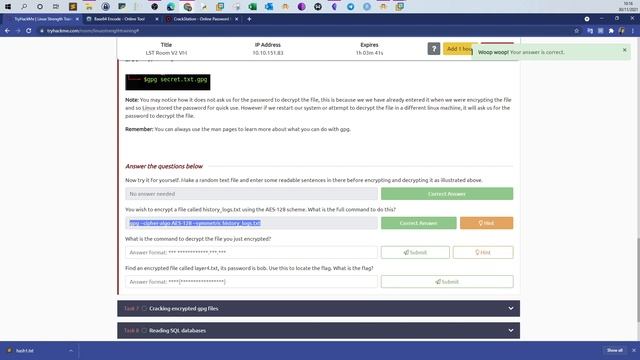The image size is (640, 360).
Task: Toggle Task 7 completion circle
Action: [144, 309]
